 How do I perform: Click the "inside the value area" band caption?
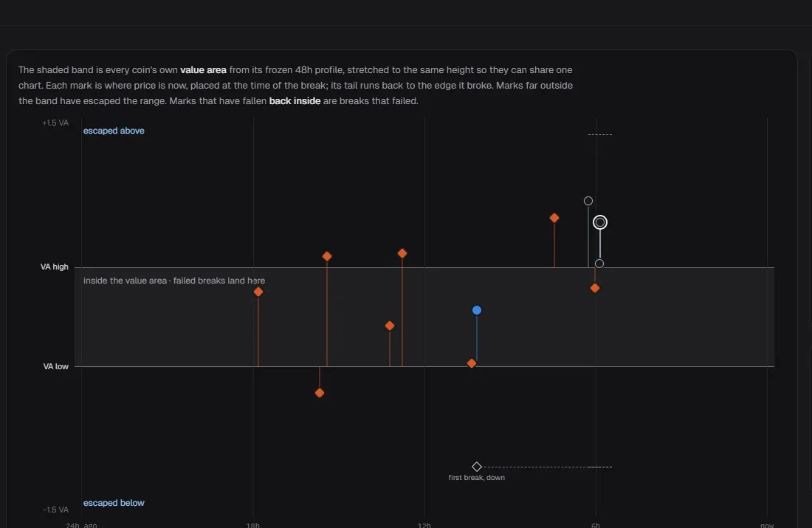click(174, 281)
